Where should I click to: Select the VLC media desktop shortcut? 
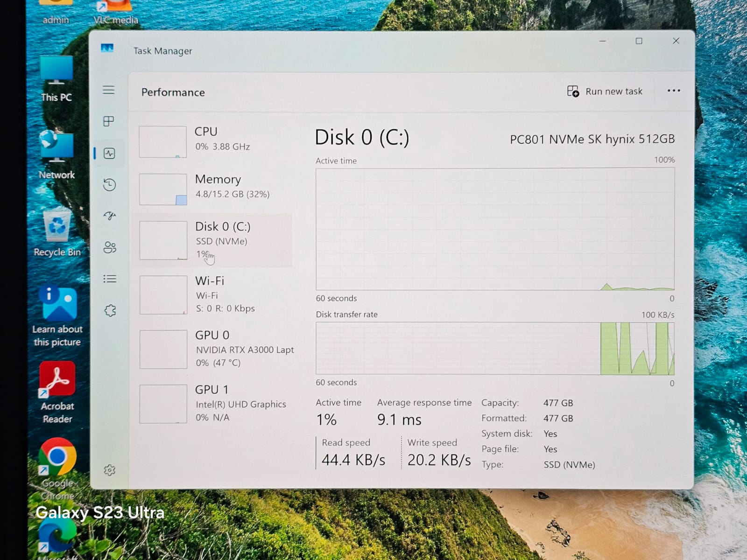[x=115, y=12]
